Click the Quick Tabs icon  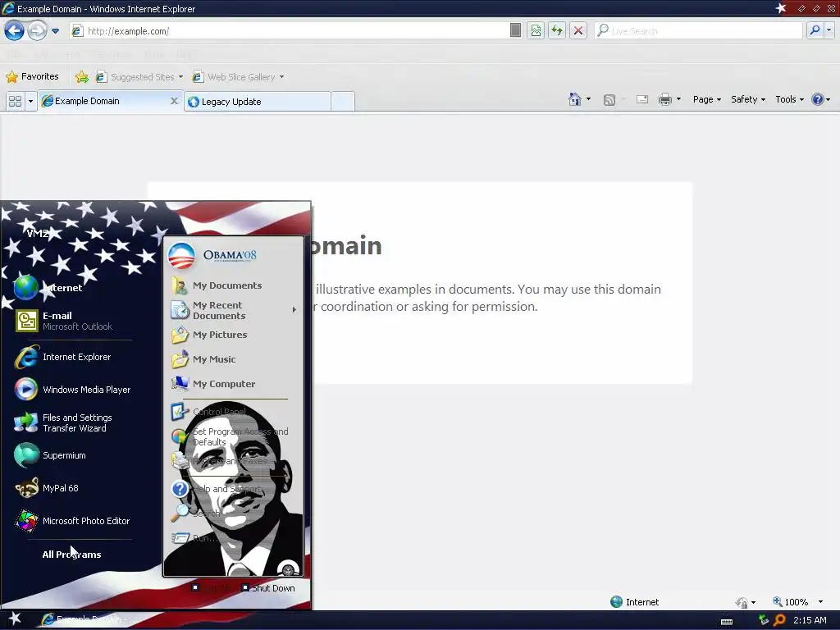pyautogui.click(x=15, y=101)
